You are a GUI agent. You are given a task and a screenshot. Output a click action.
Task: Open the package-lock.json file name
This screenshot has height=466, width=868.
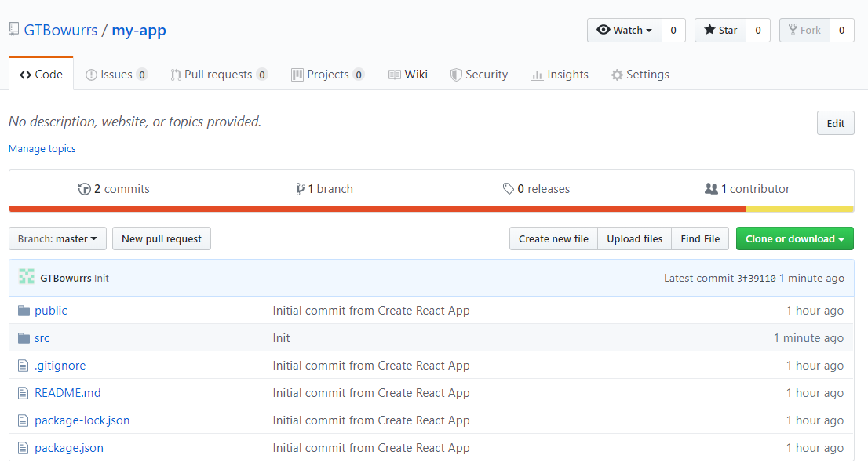tap(82, 420)
